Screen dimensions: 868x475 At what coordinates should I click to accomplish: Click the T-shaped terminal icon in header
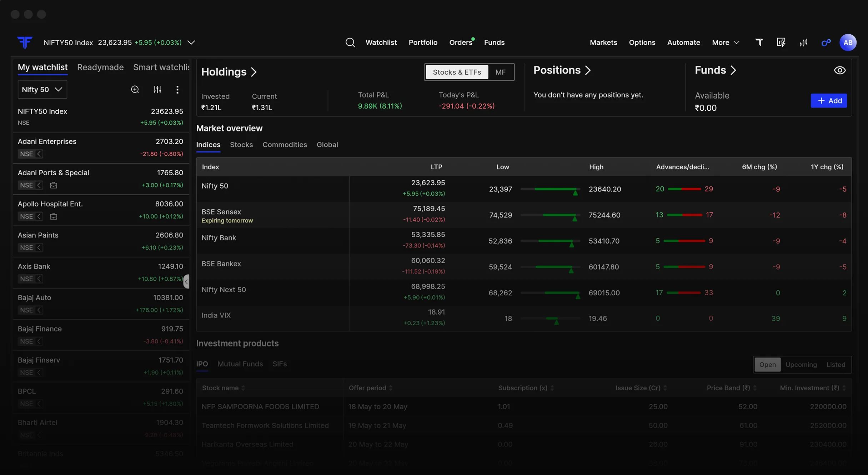(759, 42)
